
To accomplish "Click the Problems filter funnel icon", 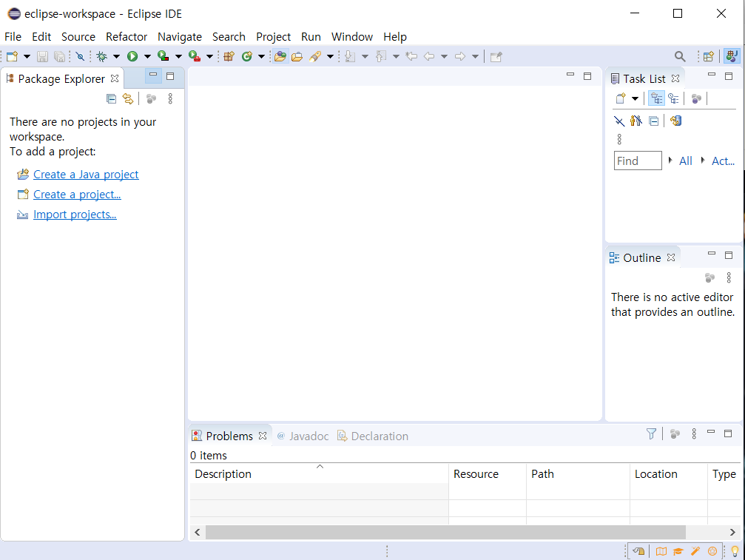I will point(651,434).
